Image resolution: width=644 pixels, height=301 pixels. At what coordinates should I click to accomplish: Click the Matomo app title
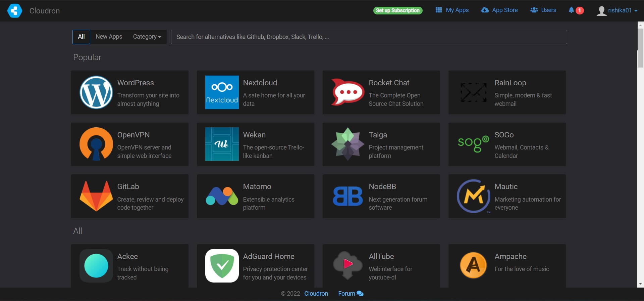[x=257, y=186]
